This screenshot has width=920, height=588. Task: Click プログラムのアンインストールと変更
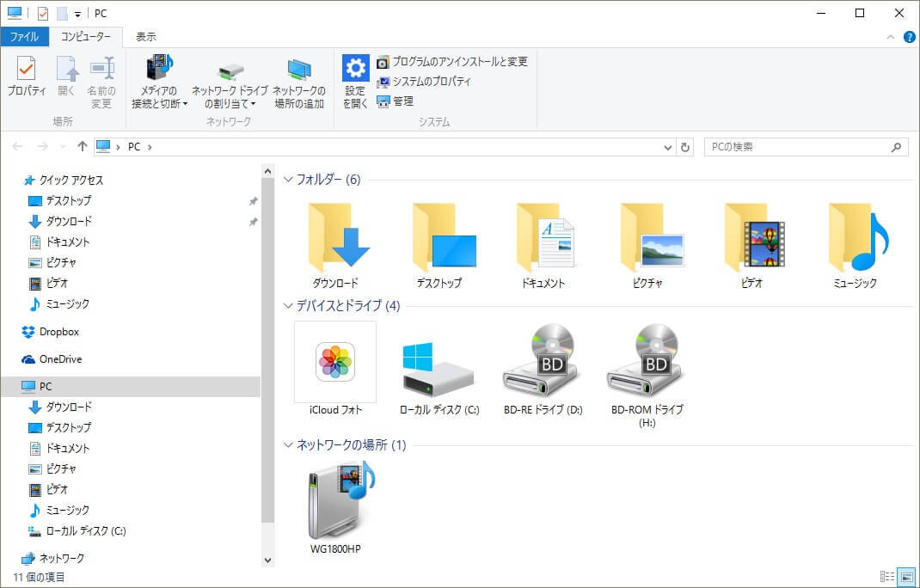(459, 62)
